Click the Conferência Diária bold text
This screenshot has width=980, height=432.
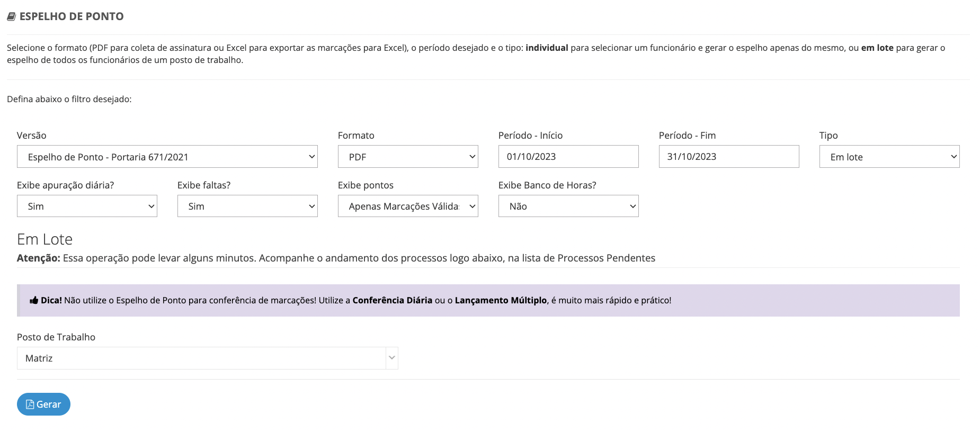tap(393, 301)
